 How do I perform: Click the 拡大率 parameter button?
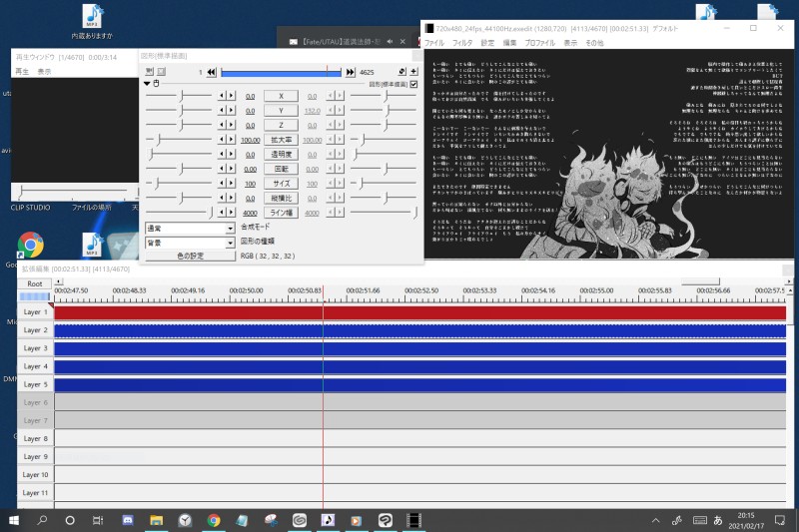pyautogui.click(x=281, y=140)
